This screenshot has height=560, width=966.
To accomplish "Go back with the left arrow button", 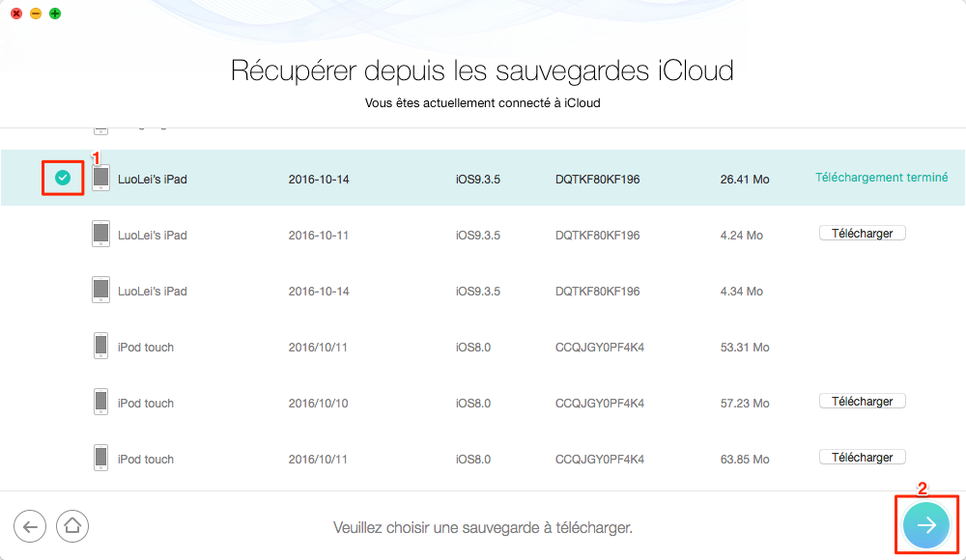I will pos(30,526).
